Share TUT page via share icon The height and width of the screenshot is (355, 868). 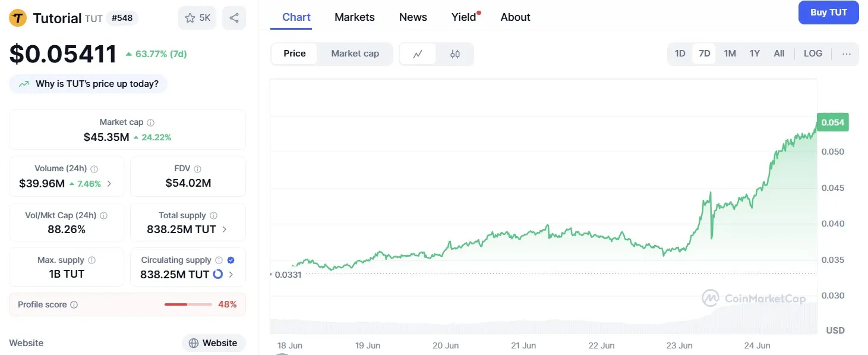[x=234, y=18]
